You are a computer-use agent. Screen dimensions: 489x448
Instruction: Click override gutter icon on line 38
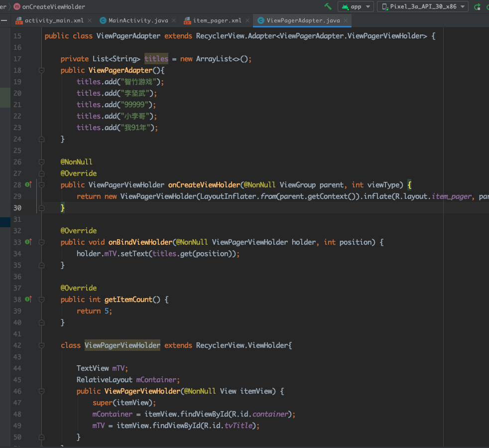coord(28,299)
